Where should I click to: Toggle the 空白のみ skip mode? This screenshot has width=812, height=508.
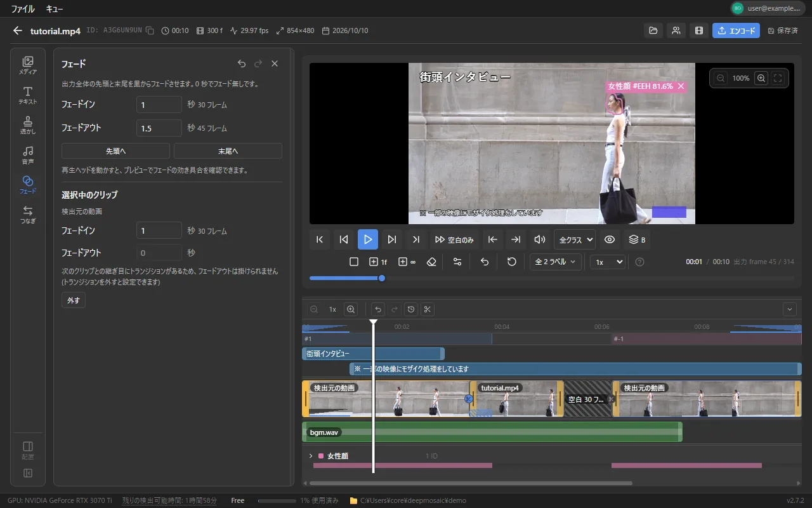(454, 239)
